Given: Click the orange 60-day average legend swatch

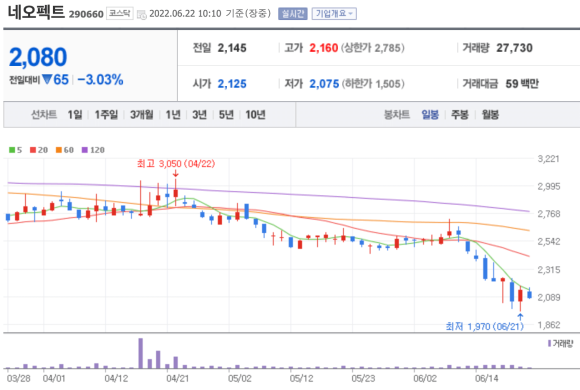Looking at the screenshot, I should [58, 150].
